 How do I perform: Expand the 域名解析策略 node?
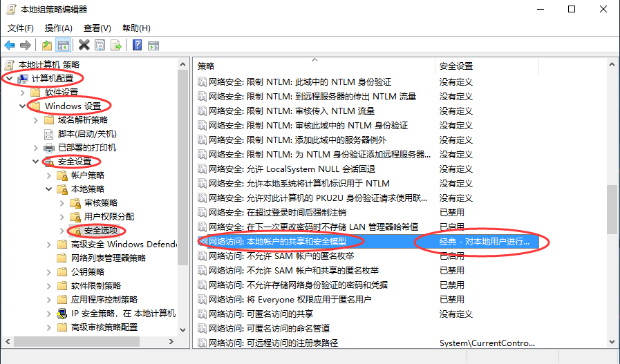click(x=35, y=120)
